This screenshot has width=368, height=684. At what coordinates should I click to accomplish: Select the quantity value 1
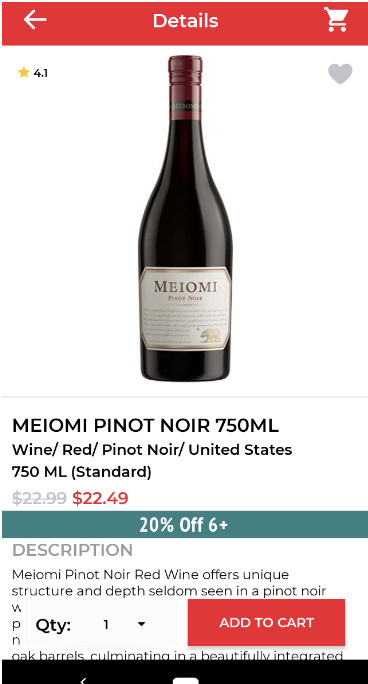point(106,625)
